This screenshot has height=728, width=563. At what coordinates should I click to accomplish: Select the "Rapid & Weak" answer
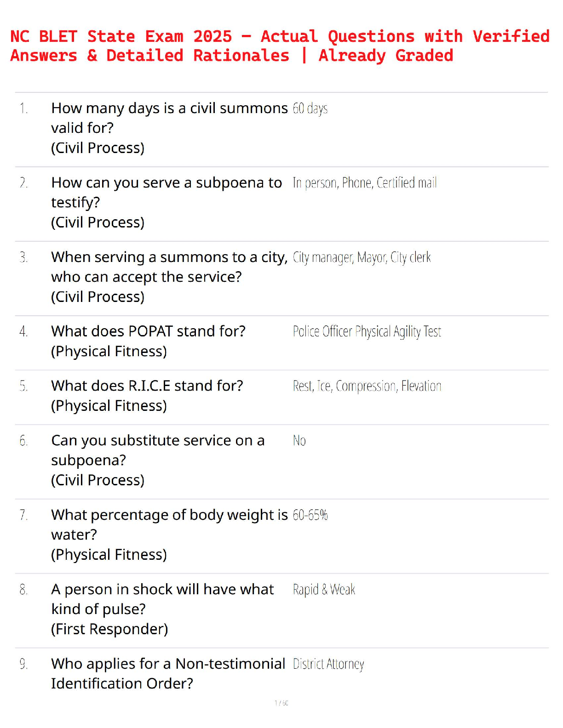(x=324, y=590)
